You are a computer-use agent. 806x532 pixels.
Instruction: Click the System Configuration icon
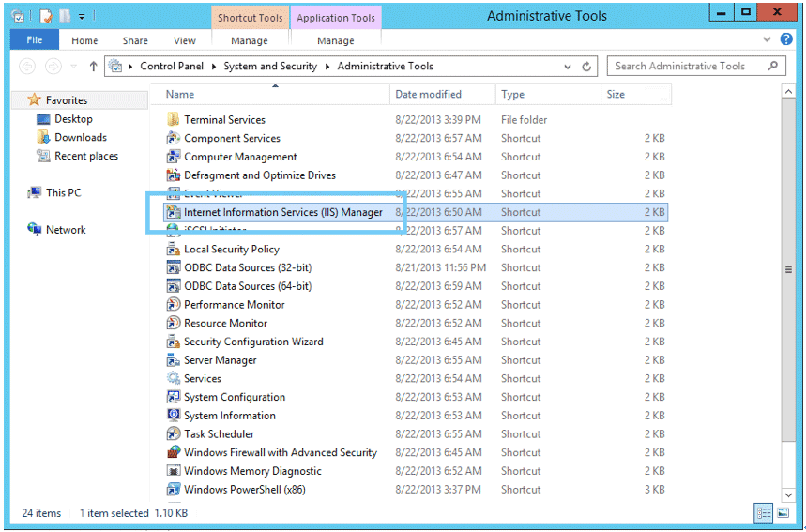(174, 397)
